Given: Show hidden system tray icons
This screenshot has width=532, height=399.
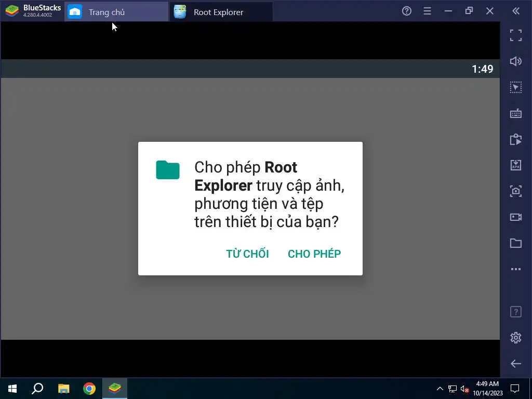Looking at the screenshot, I should coord(440,389).
